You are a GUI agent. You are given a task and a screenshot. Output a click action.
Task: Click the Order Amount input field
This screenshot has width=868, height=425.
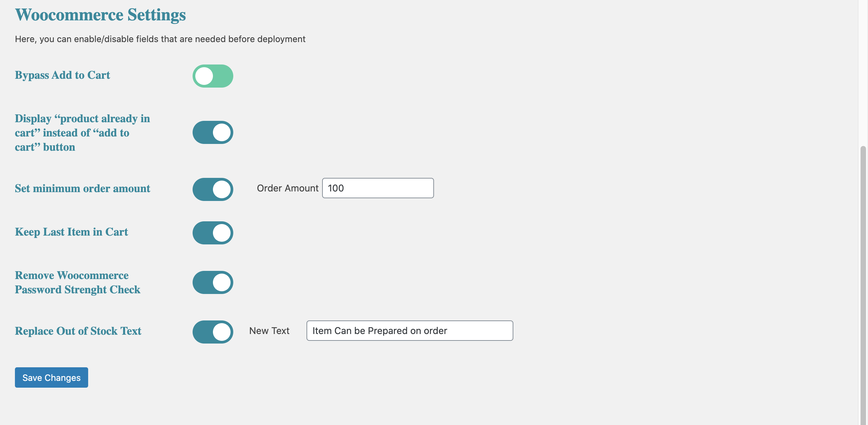[x=378, y=188]
